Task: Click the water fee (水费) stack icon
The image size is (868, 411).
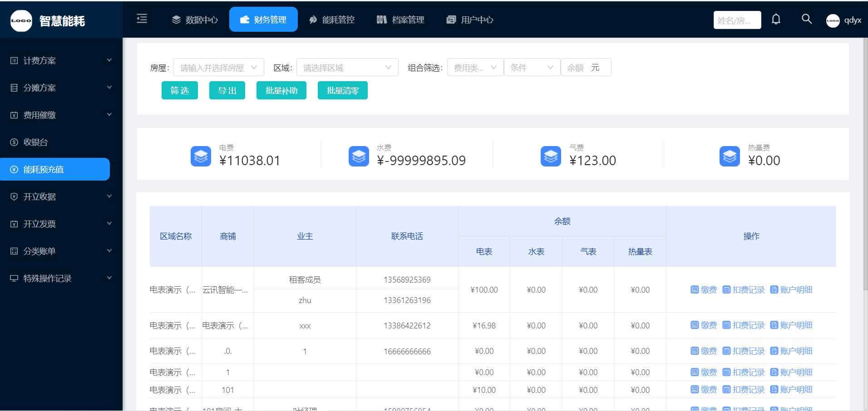Action: (x=359, y=157)
